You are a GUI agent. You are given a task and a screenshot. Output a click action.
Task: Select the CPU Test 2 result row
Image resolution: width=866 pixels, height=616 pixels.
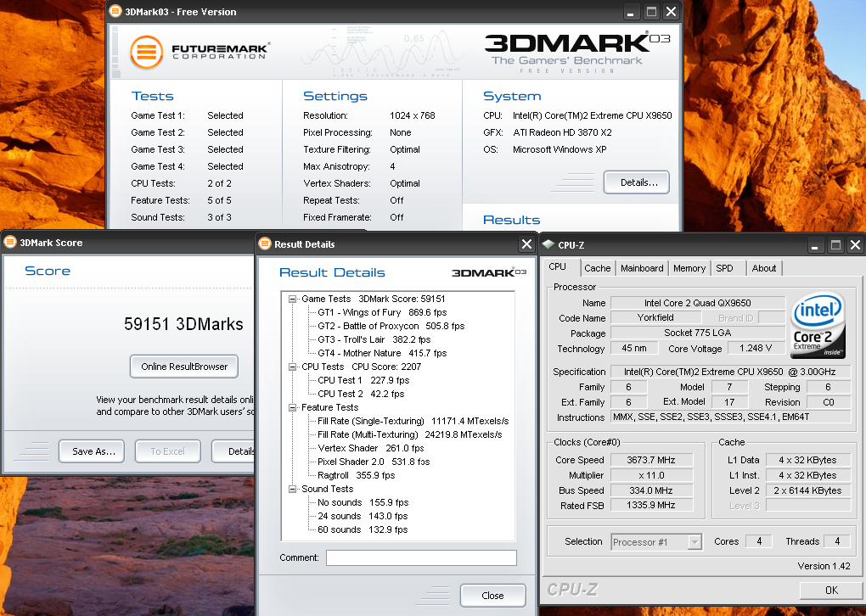[361, 394]
